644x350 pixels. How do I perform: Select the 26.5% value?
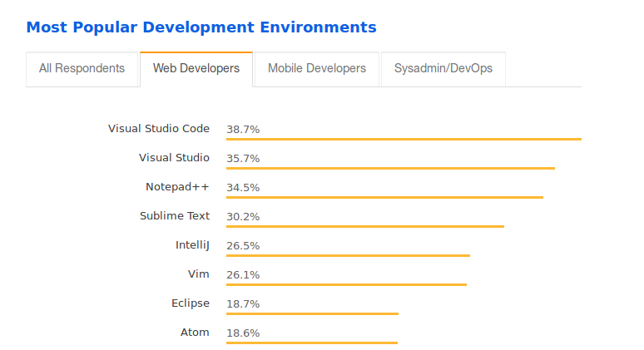pos(243,246)
